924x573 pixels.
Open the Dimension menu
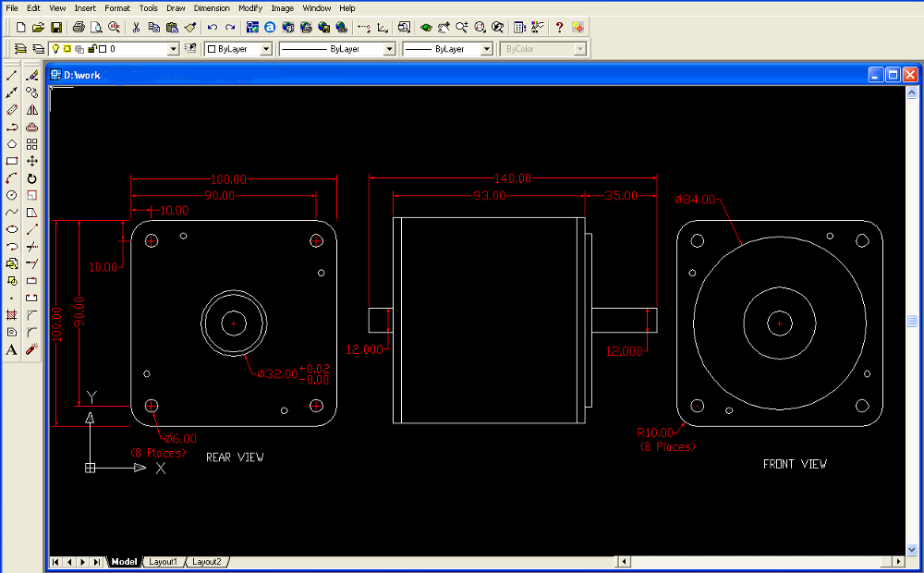(212, 8)
